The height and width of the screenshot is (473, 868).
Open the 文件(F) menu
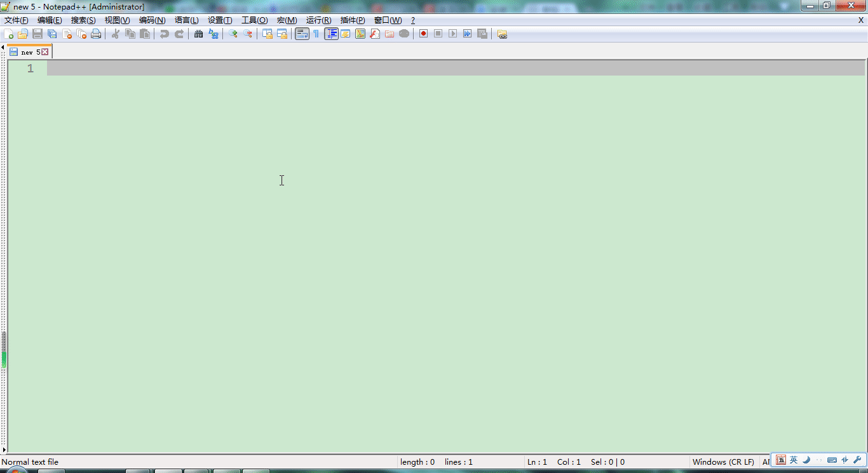click(x=17, y=20)
